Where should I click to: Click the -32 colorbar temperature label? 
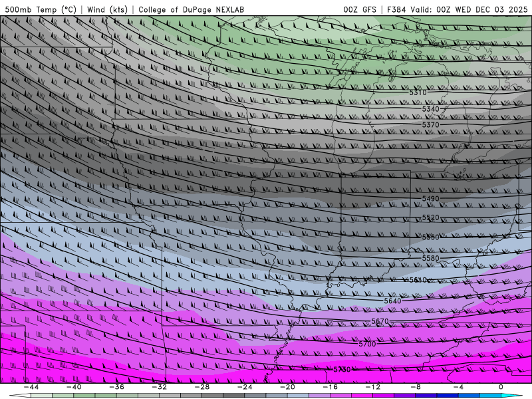[x=159, y=387]
